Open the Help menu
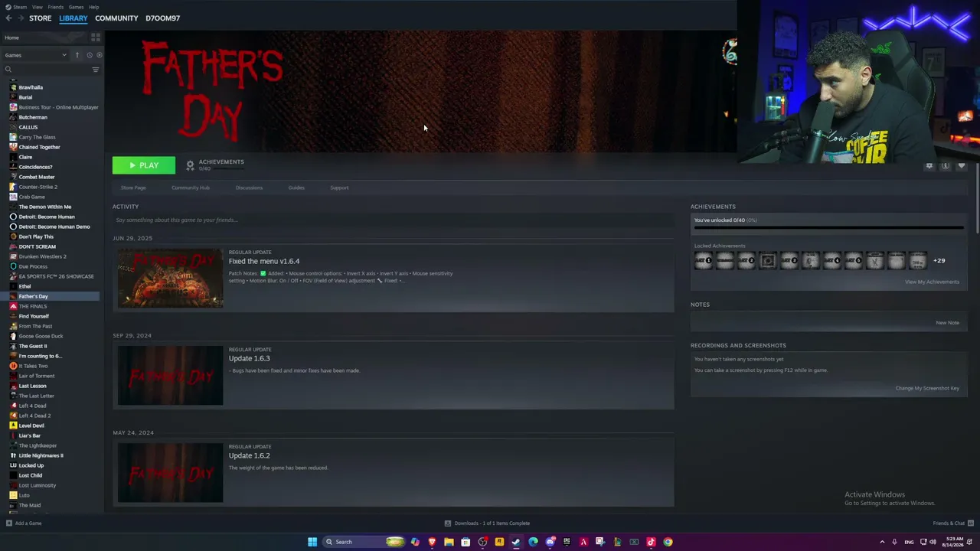980x551 pixels. [x=93, y=7]
